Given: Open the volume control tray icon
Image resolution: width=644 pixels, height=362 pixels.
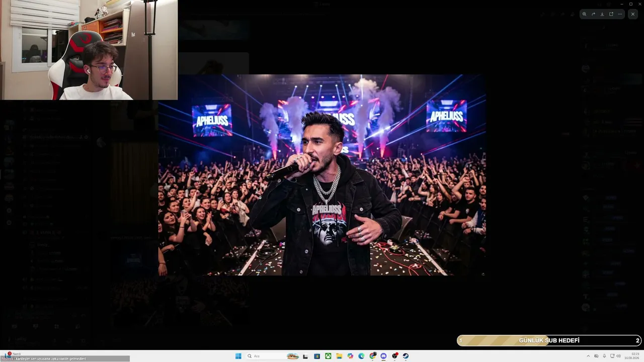Looking at the screenshot, I should coord(618,356).
